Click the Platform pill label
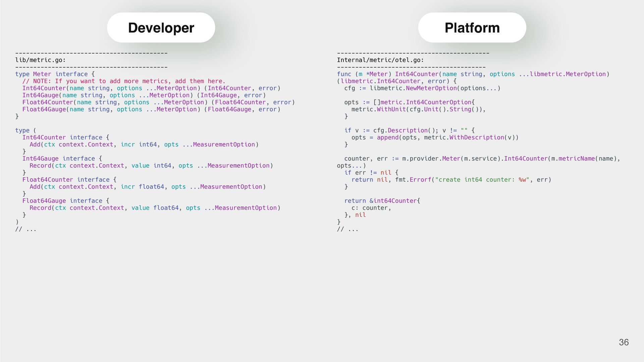The image size is (644, 362). 472,28
